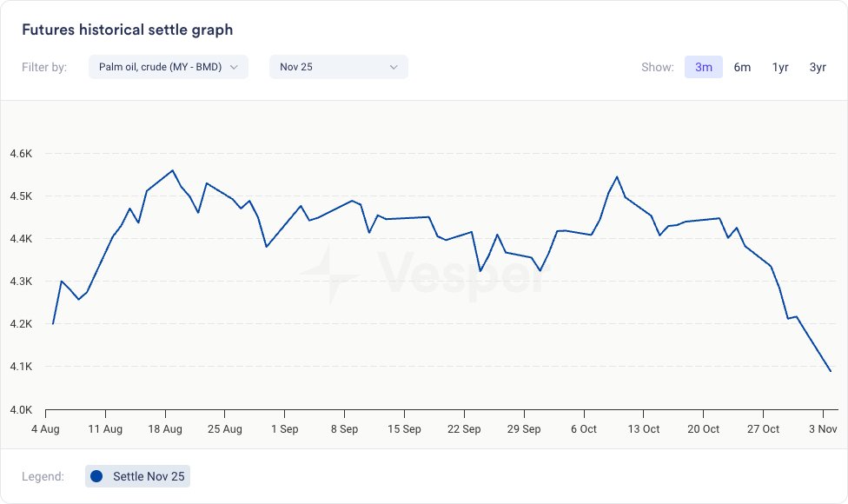Click the chevron arrow beside Palm oil, crude
Image resolution: width=848 pixels, height=504 pixels.
(x=234, y=67)
